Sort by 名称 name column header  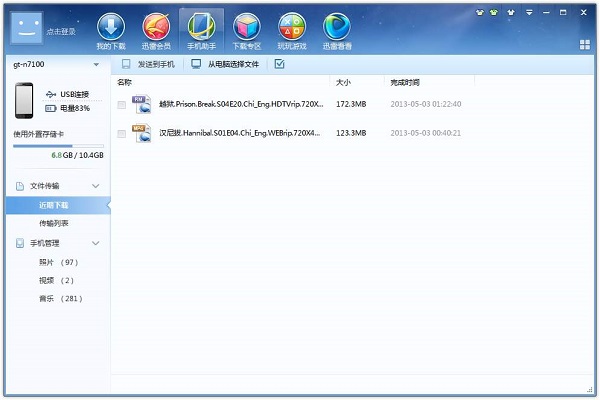[125, 82]
